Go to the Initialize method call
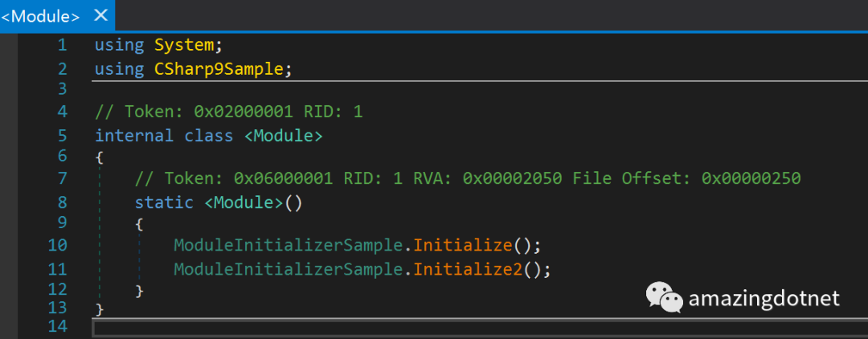 click(x=463, y=244)
